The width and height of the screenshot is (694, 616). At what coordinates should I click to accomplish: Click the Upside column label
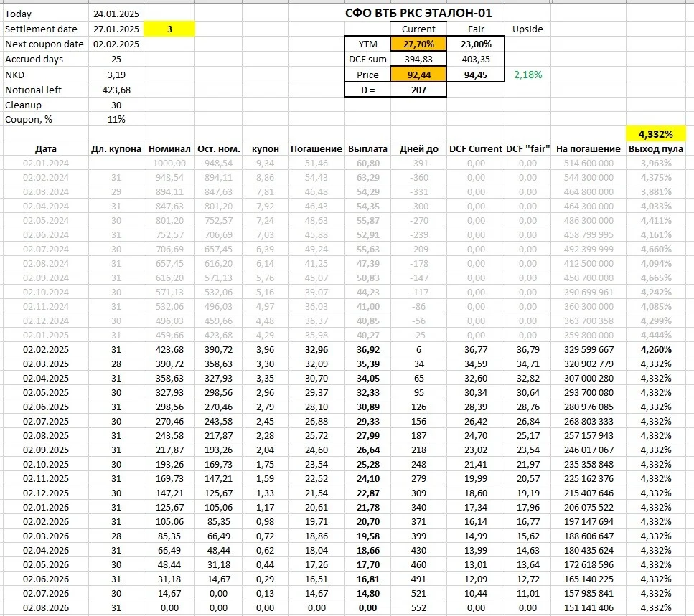527,29
